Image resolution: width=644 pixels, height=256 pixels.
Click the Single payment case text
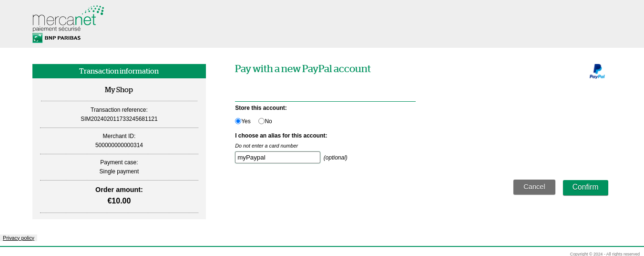pyautogui.click(x=119, y=171)
